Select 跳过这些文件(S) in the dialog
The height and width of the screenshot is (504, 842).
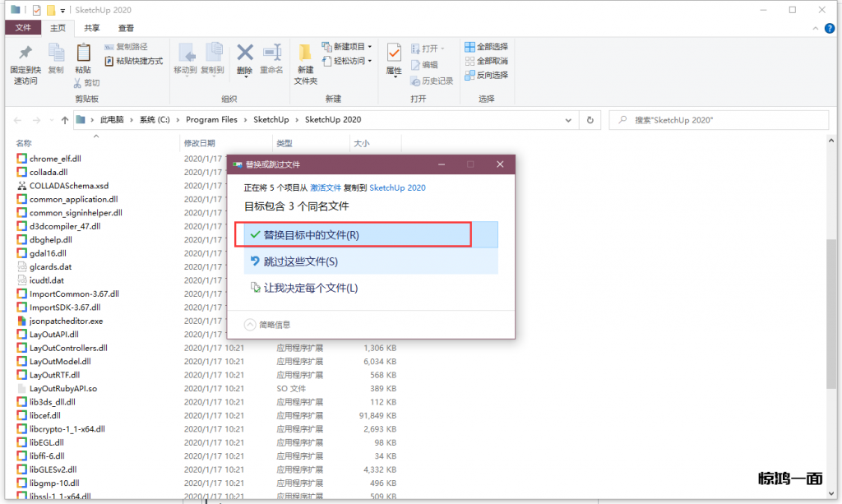coord(300,261)
